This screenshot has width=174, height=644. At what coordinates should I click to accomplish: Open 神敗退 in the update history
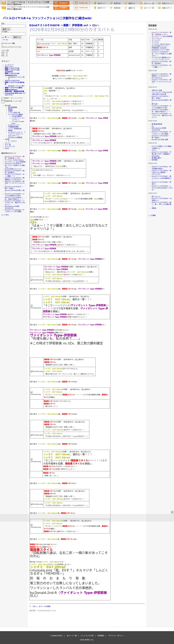click(x=154, y=208)
